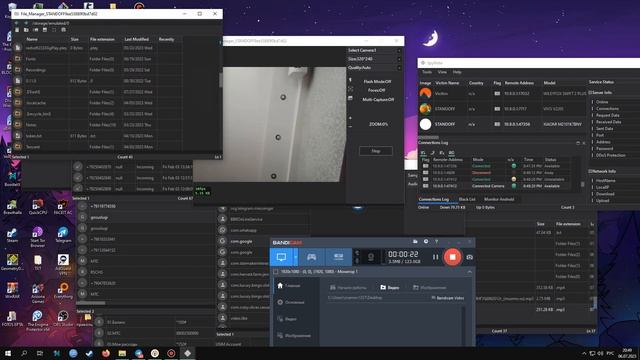Screen dimensions: 640x360
Task: Toggle Multi-Capture Off in camera window
Action: pos(378,99)
